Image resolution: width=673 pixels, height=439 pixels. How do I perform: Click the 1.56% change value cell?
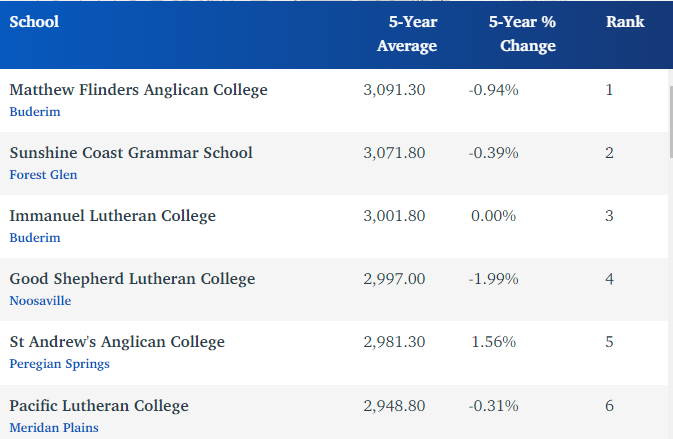pos(493,342)
